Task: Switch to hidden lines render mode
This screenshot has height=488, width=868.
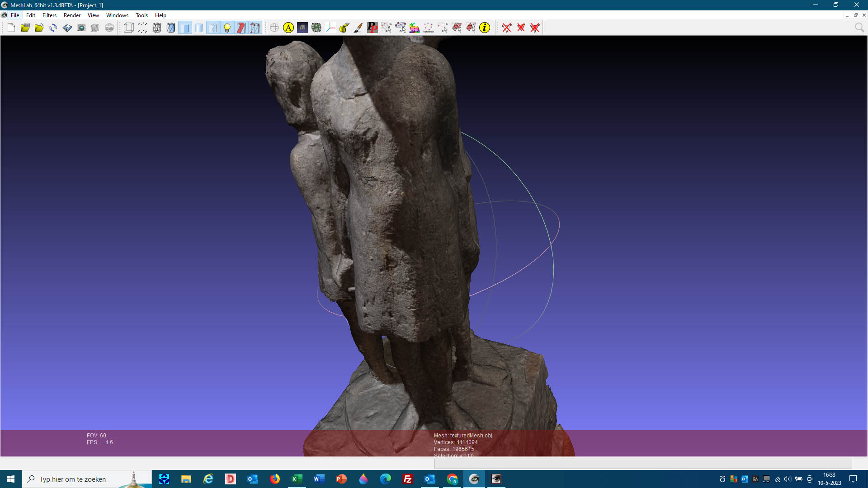Action: pyautogui.click(x=171, y=28)
